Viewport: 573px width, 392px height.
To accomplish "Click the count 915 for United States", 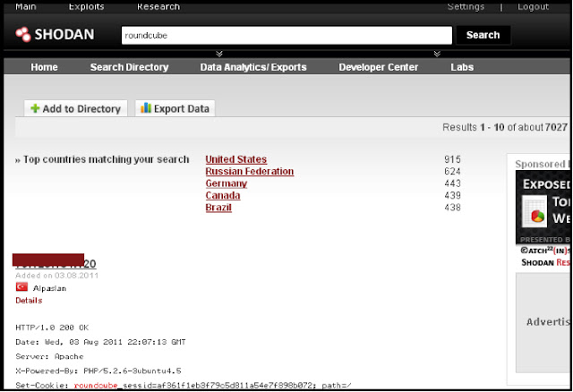I will [x=452, y=159].
